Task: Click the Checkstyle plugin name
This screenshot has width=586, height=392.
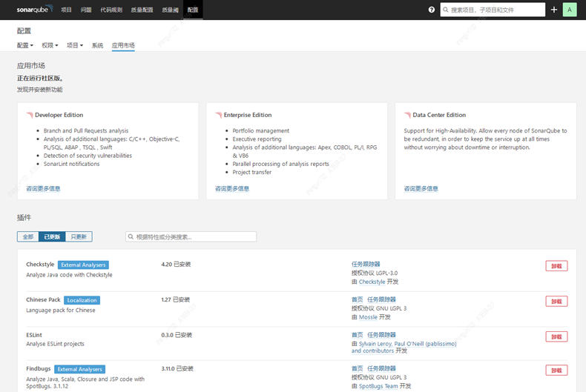Action: 40,264
